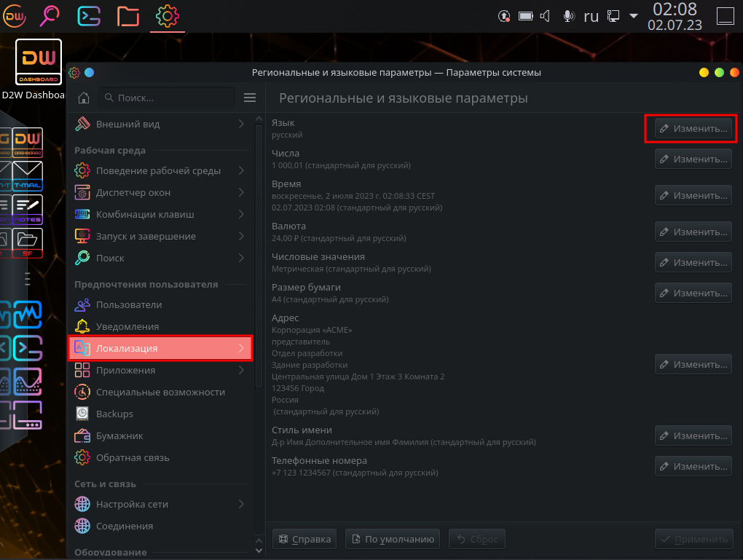743x560 pixels.
Task: Click the Справка help button
Action: pos(304,539)
